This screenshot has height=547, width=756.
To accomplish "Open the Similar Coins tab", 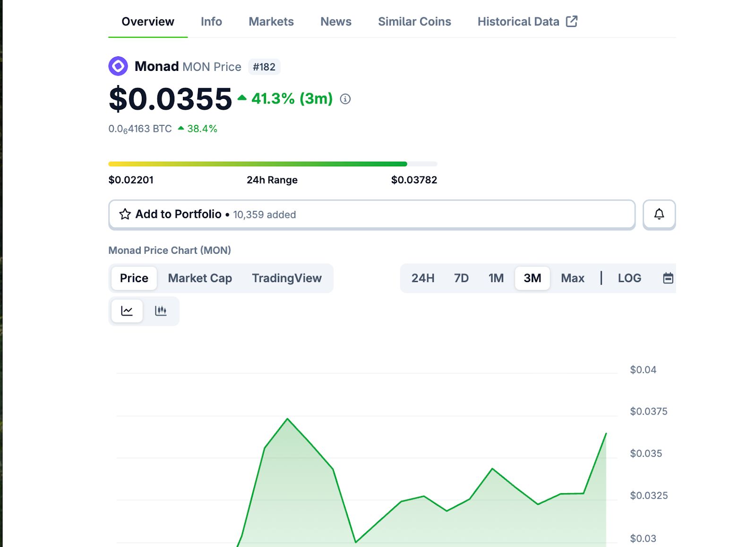I will click(x=414, y=21).
